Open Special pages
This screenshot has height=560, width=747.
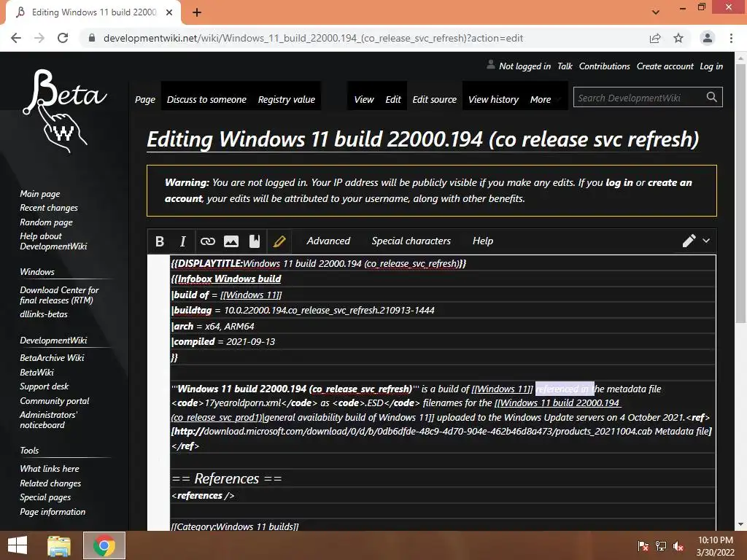click(45, 497)
